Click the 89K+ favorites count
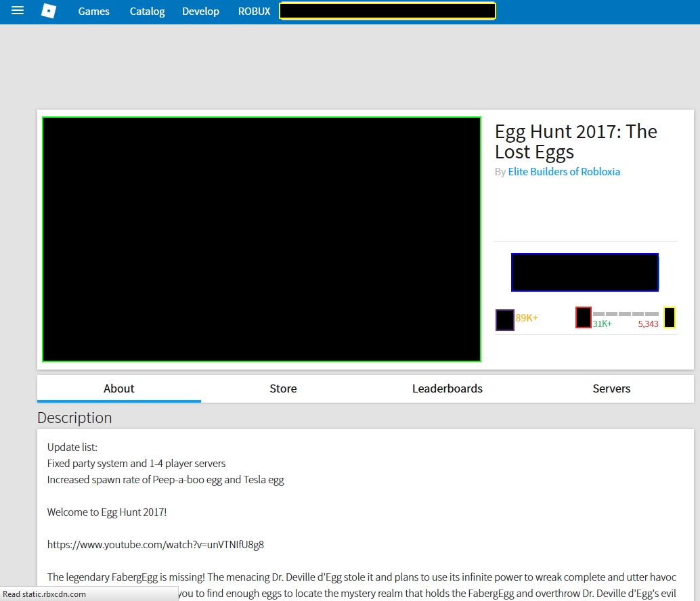 coord(527,317)
